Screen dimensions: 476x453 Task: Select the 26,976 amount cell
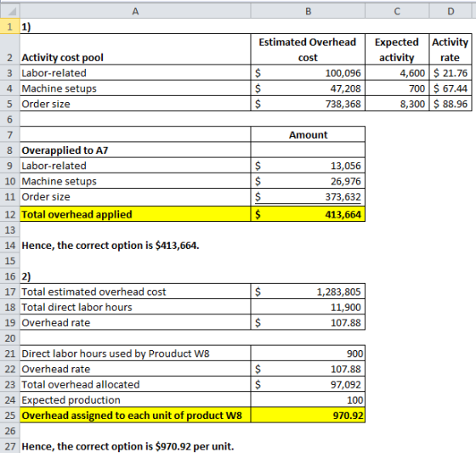click(308, 181)
